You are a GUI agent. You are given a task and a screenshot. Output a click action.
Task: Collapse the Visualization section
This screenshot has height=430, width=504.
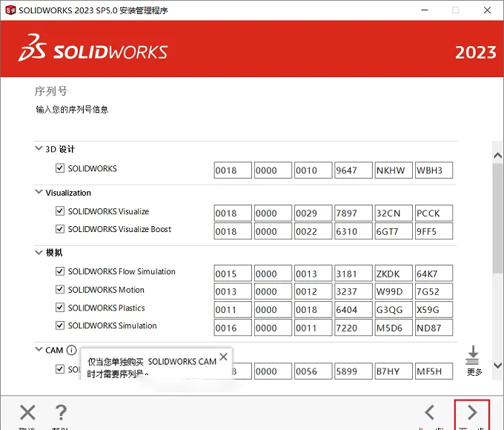[39, 192]
